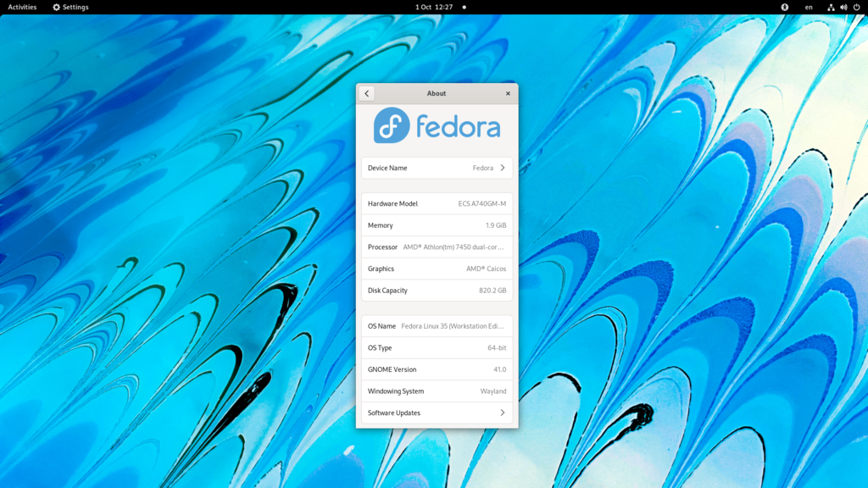Select the Disk Capacity row

(437, 291)
